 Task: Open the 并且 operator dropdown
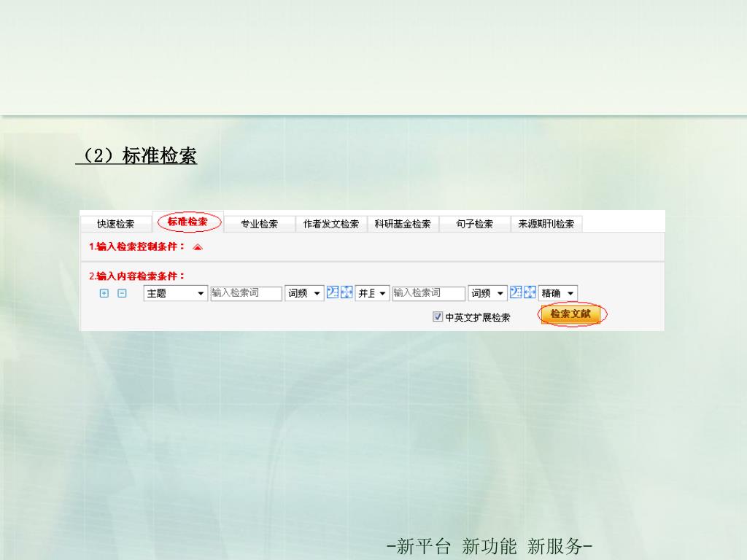372,293
